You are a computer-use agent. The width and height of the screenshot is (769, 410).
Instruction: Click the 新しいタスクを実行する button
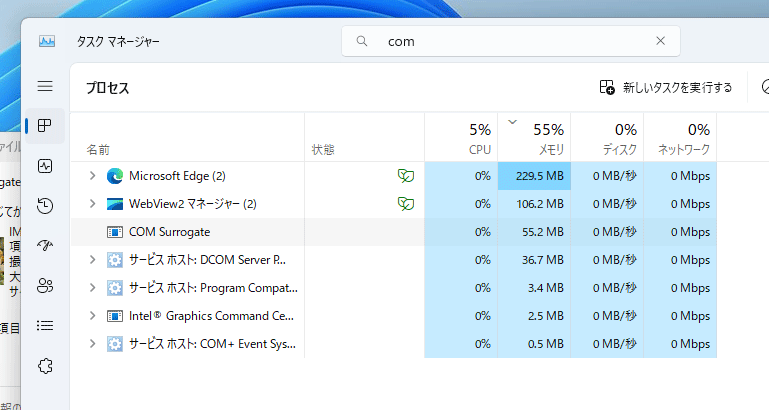point(666,87)
